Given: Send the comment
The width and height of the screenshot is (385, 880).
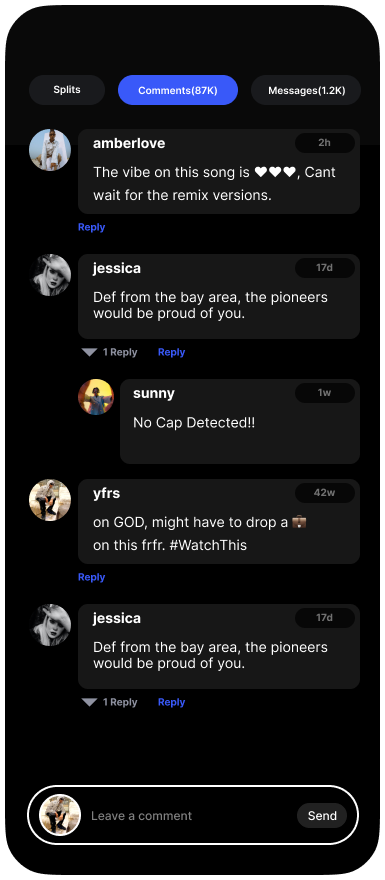Looking at the screenshot, I should (x=322, y=815).
